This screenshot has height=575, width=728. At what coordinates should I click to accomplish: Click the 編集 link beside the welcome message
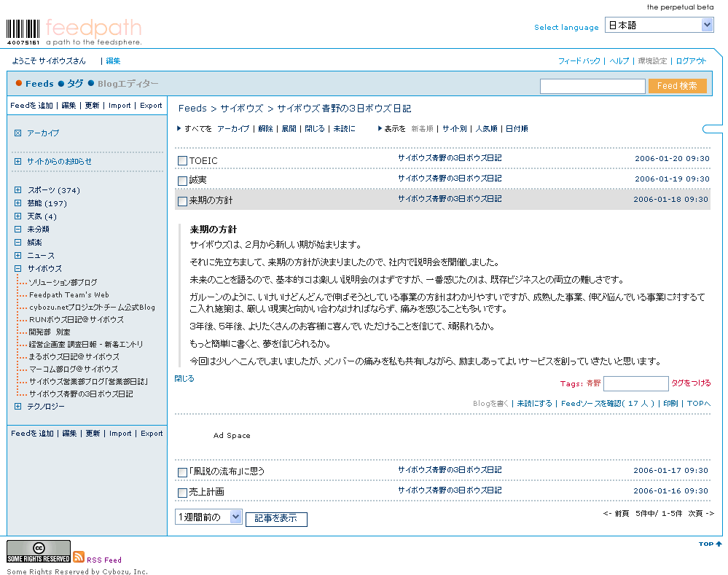click(x=113, y=60)
